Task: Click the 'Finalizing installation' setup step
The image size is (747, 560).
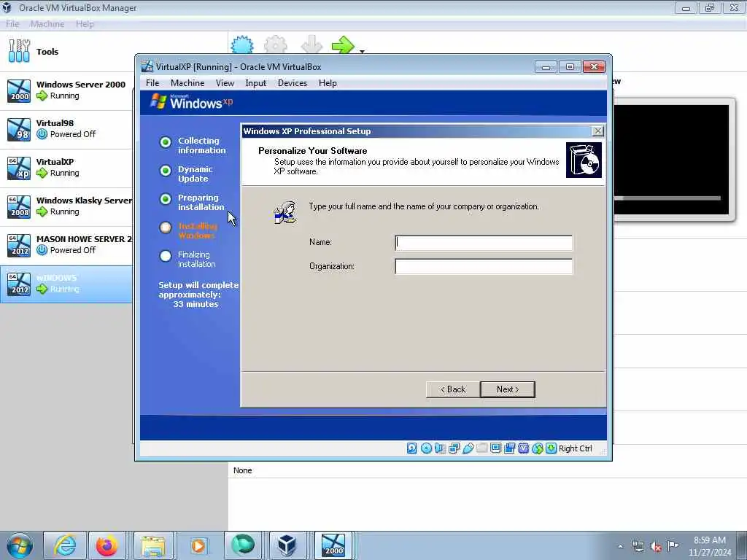Action: tap(196, 259)
